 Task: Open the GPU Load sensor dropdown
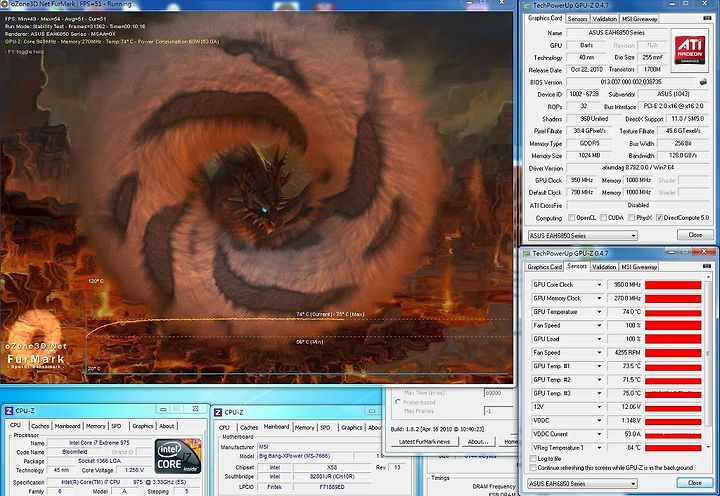pos(599,339)
